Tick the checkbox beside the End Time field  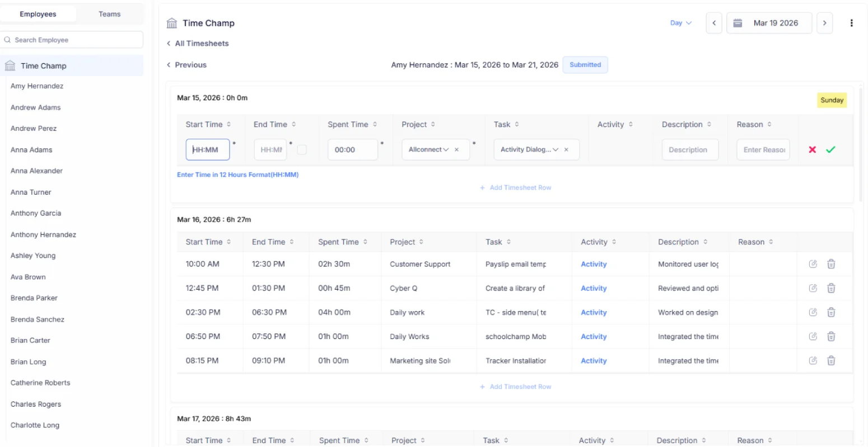point(300,150)
